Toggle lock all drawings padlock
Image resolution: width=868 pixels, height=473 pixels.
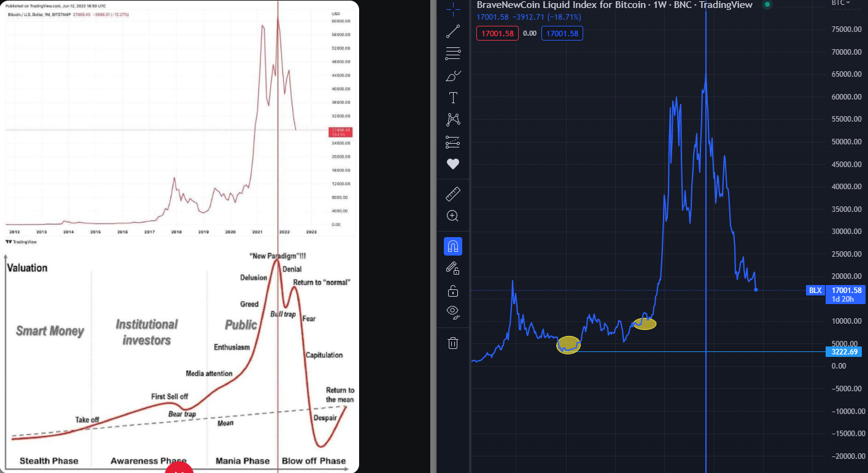click(453, 291)
